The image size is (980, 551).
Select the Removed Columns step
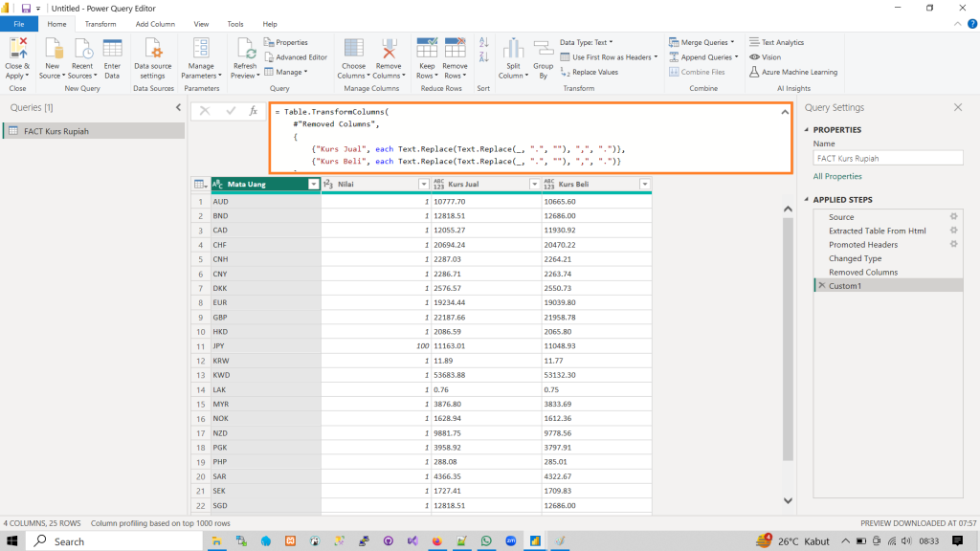pyautogui.click(x=862, y=273)
